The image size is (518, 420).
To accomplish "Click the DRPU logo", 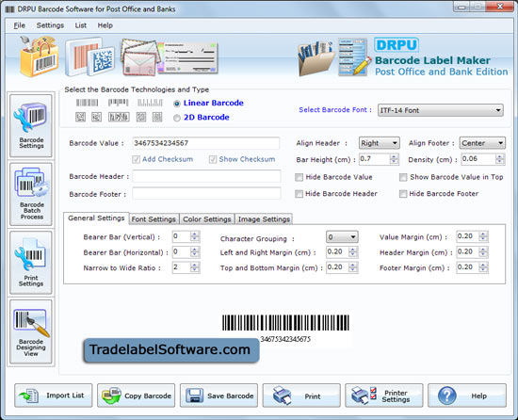I will (397, 45).
